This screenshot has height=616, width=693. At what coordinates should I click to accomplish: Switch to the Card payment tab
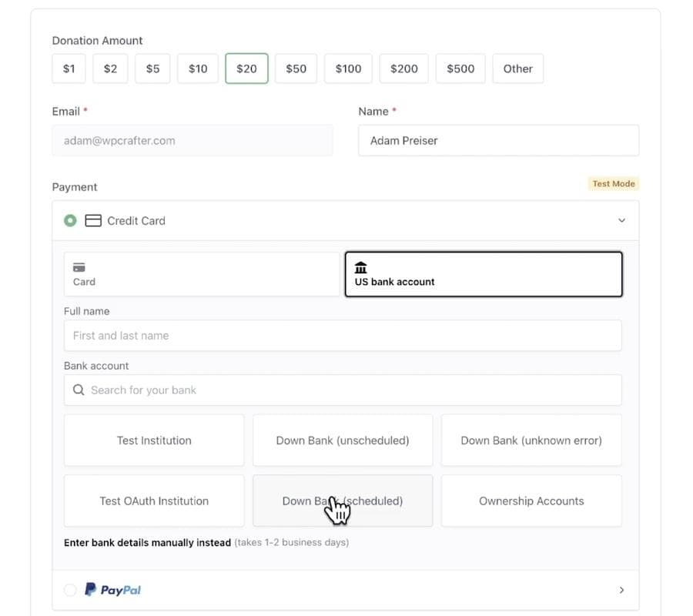click(201, 274)
